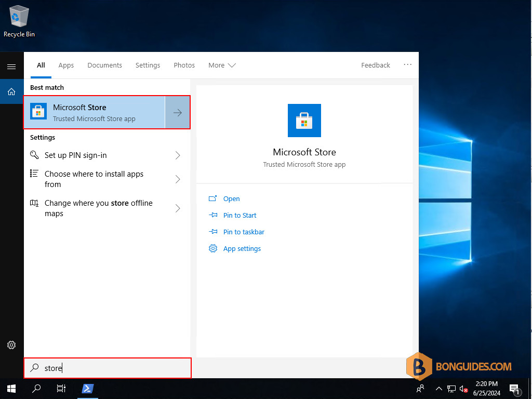Image resolution: width=532 pixels, height=399 pixels.
Task: Expand Change where you store offline maps chevron
Action: pos(178,208)
